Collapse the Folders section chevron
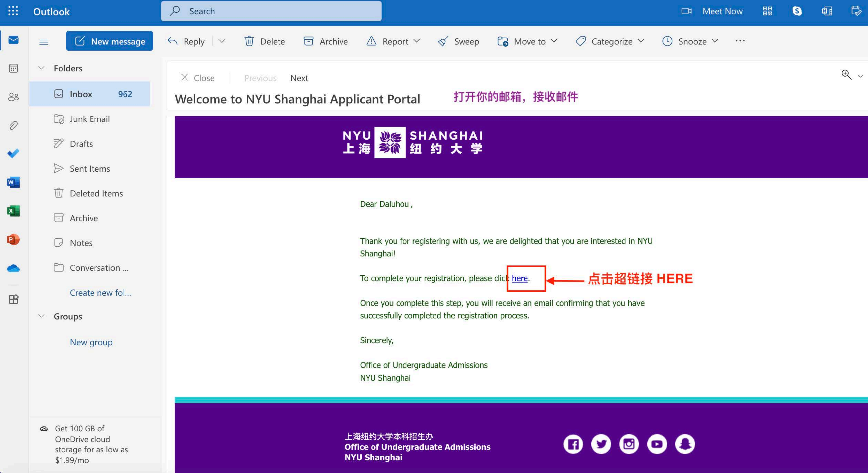The width and height of the screenshot is (868, 473). (41, 68)
